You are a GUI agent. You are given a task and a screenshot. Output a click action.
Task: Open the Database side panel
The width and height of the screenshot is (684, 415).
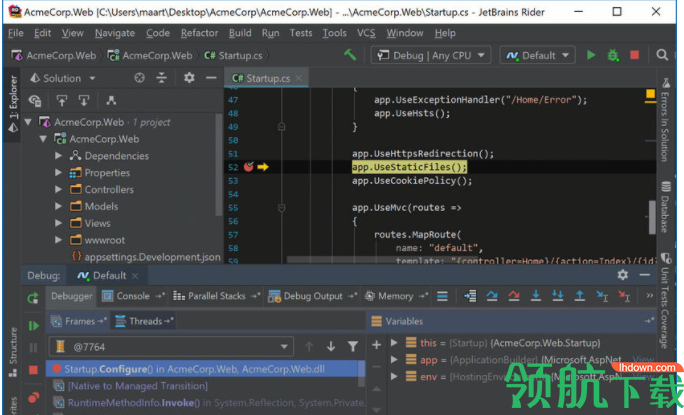coord(665,207)
